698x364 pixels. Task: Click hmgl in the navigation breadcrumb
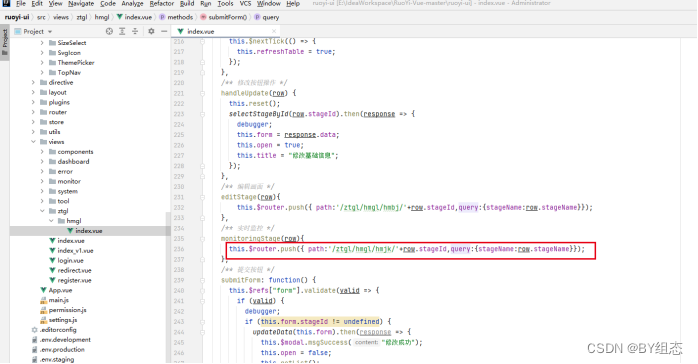[102, 17]
